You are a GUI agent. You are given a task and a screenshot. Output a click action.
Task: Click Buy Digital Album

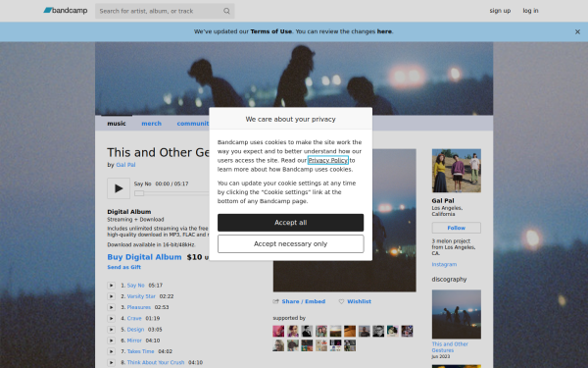tap(144, 257)
